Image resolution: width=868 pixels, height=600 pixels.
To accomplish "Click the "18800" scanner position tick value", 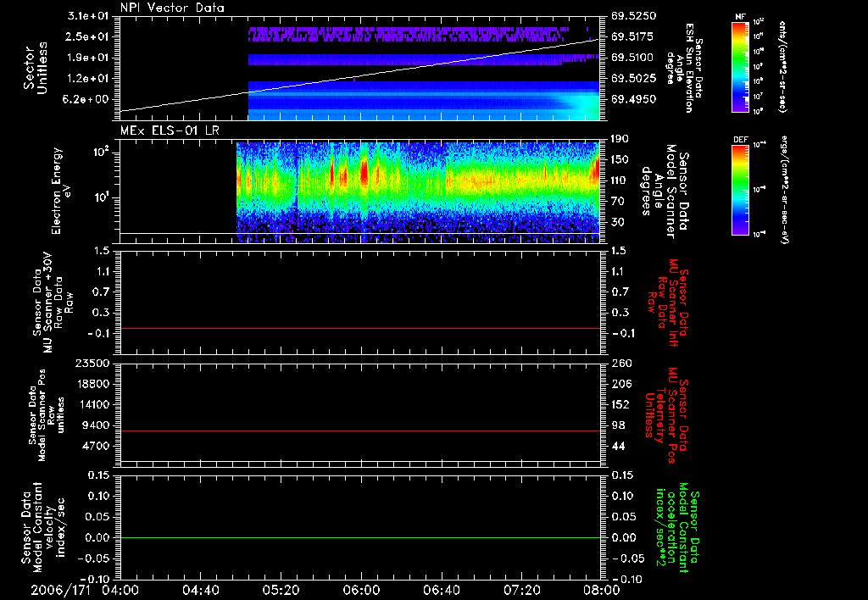I will pyautogui.click(x=92, y=384).
